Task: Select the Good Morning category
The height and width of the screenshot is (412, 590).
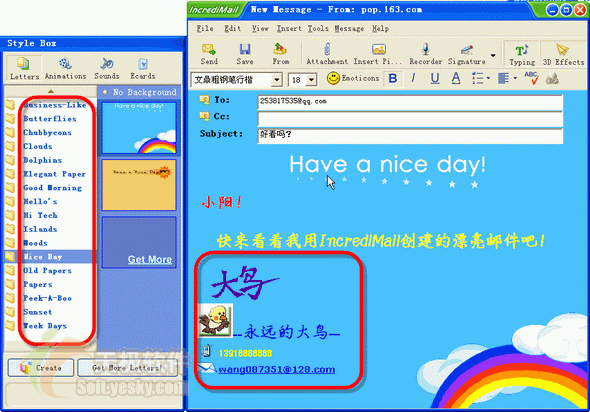Action: point(52,188)
